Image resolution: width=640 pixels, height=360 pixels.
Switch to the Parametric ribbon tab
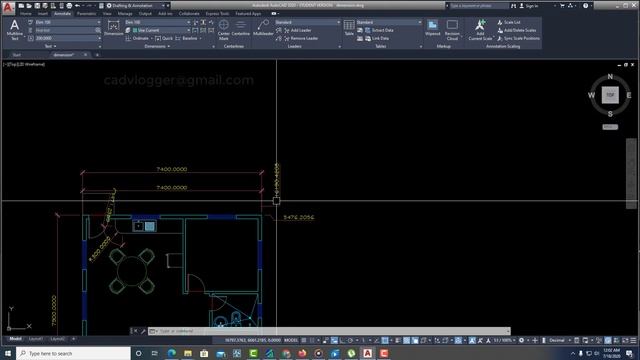tap(87, 13)
